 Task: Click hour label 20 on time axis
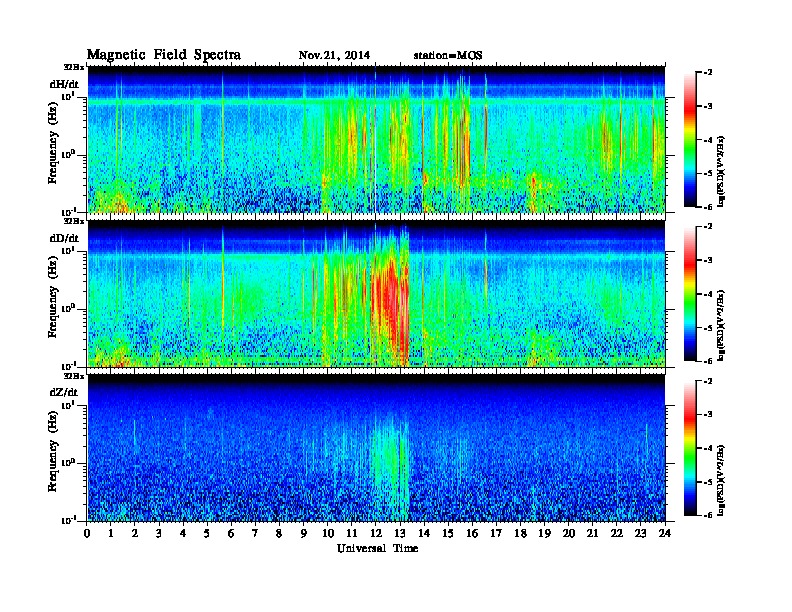pos(569,534)
